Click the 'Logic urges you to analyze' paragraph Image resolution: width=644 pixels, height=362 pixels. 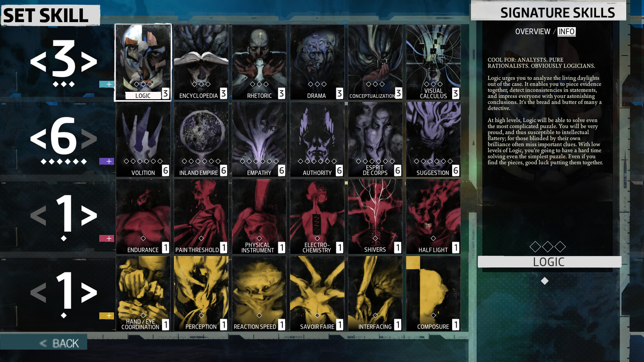coord(545,93)
